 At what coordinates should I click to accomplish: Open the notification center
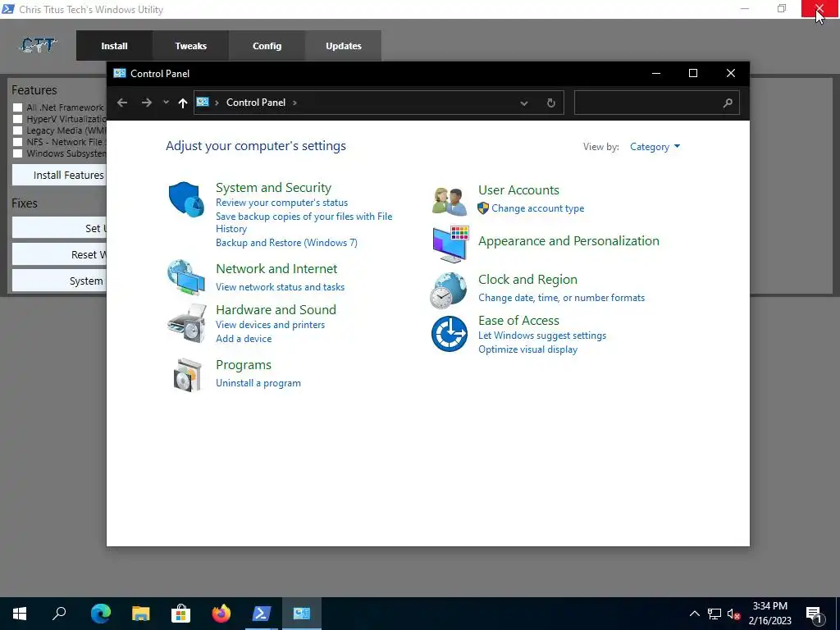pyautogui.click(x=815, y=614)
